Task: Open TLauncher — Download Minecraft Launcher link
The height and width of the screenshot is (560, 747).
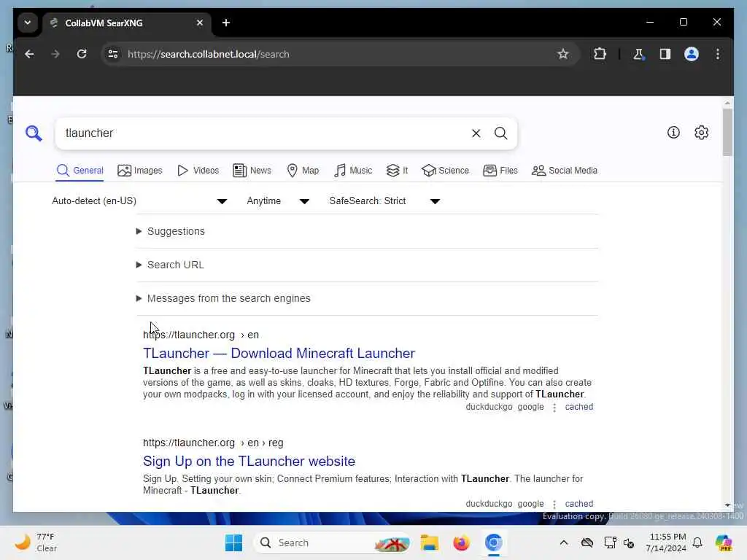Action: coord(279,354)
